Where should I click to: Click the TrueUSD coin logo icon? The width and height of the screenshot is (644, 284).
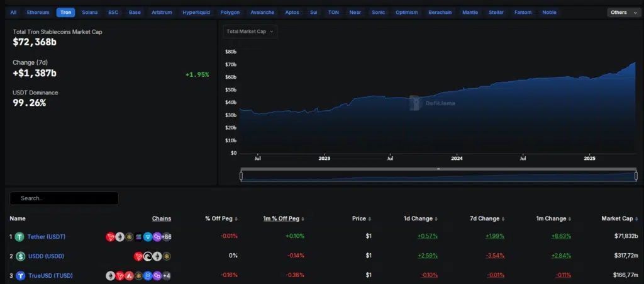click(21, 276)
